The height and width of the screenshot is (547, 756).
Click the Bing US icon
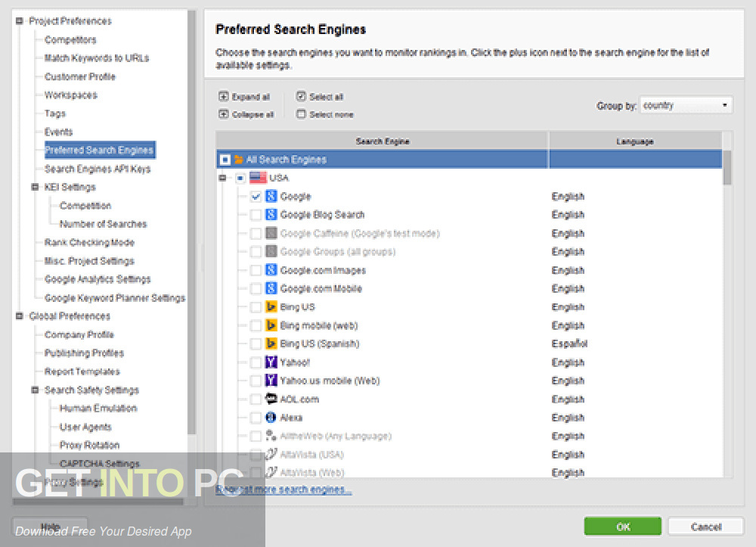(x=271, y=306)
